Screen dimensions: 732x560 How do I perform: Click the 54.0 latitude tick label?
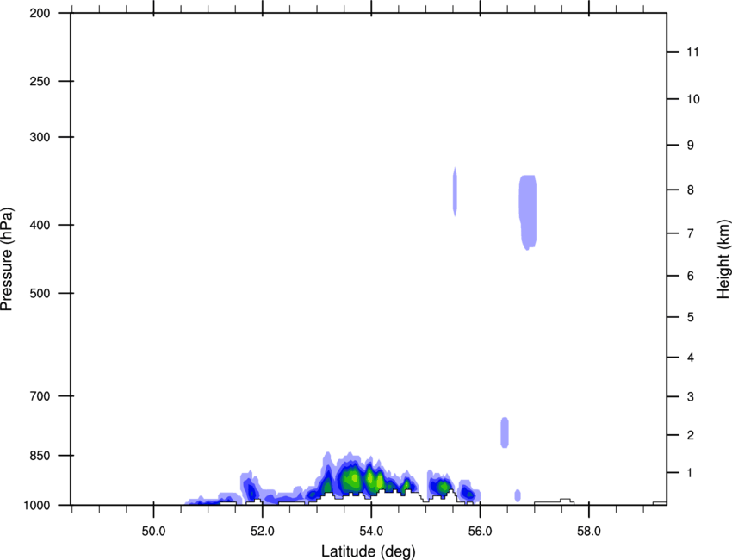(x=372, y=532)
